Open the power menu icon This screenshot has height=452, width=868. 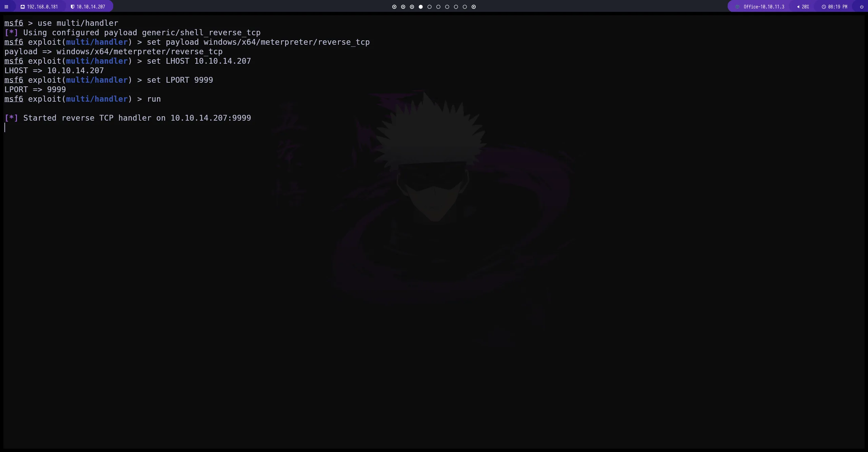pyautogui.click(x=862, y=7)
